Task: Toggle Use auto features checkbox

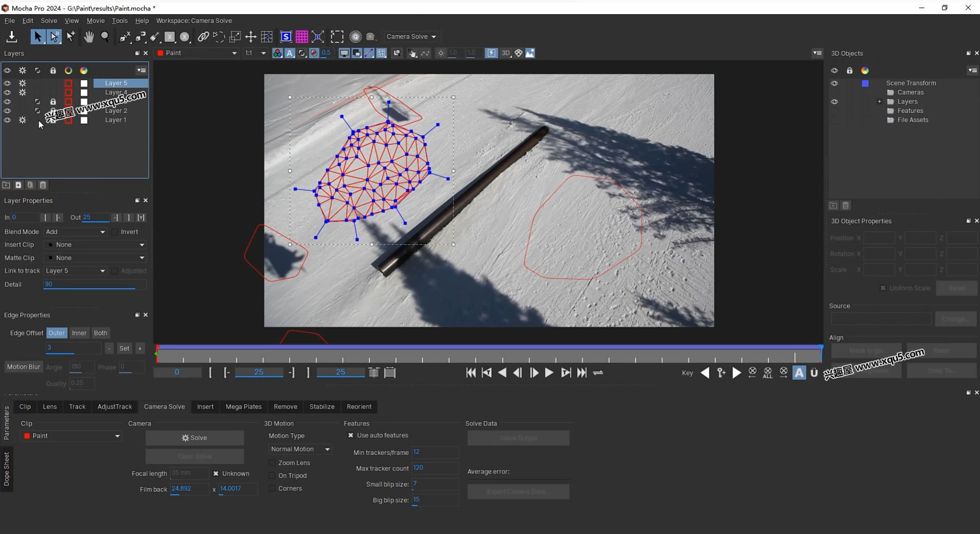Action: pos(351,435)
